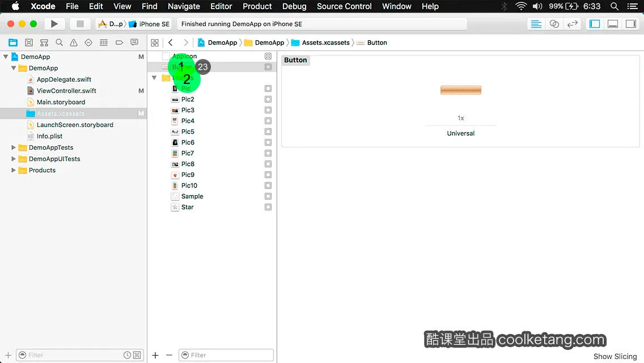Show the Project navigator
The height and width of the screenshot is (363, 644).
[x=13, y=43]
